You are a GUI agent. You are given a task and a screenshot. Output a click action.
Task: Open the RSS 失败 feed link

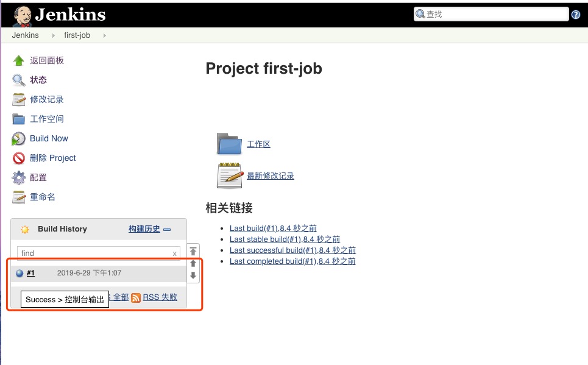160,297
